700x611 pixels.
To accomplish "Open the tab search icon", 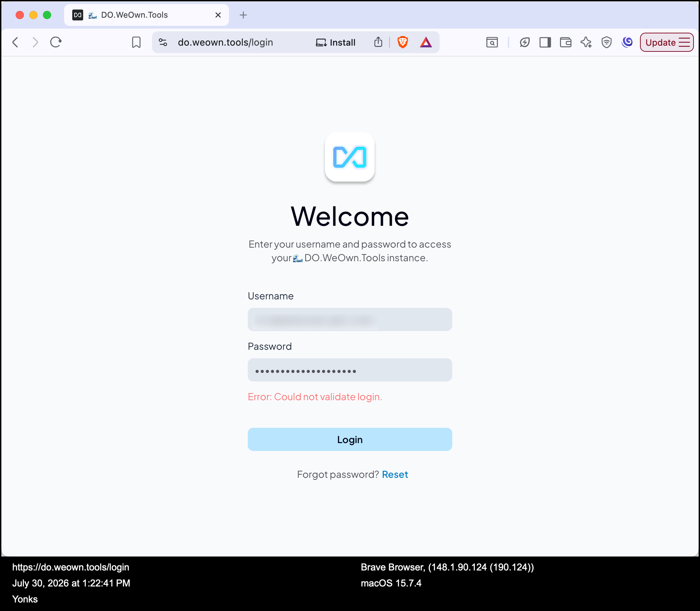I will (492, 42).
